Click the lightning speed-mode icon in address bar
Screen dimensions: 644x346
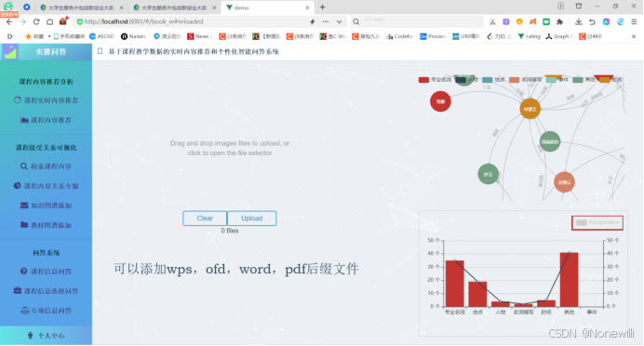(312, 21)
